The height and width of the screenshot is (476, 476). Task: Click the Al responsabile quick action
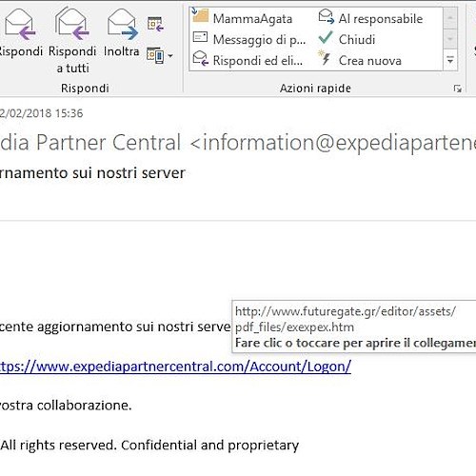[x=370, y=18]
